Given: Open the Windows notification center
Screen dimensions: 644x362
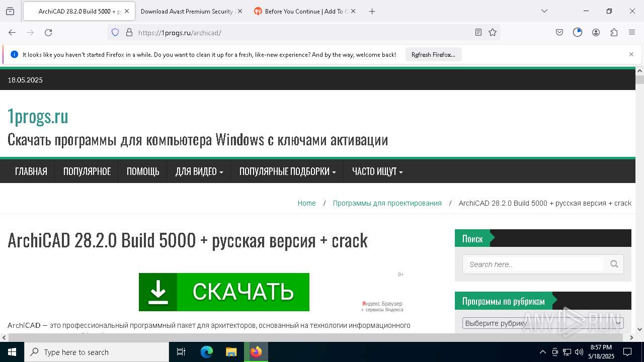Looking at the screenshot, I should click(x=627, y=352).
